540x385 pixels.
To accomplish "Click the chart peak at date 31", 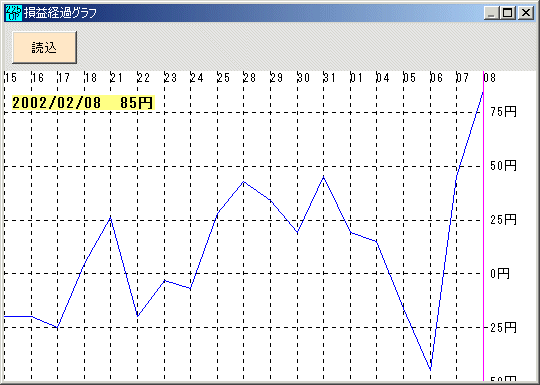I will [323, 177].
